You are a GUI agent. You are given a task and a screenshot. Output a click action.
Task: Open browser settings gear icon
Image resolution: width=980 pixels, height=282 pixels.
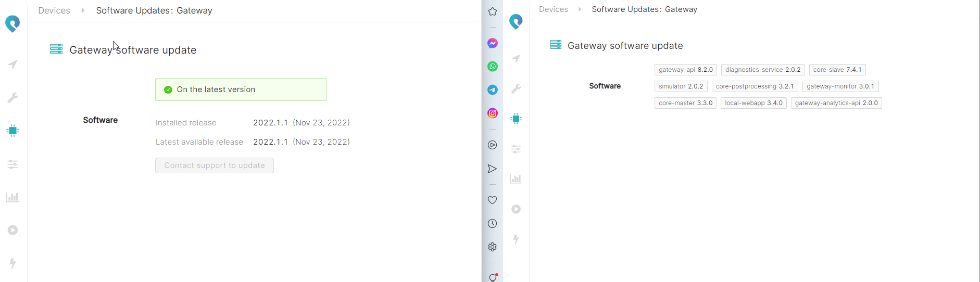pos(493,247)
